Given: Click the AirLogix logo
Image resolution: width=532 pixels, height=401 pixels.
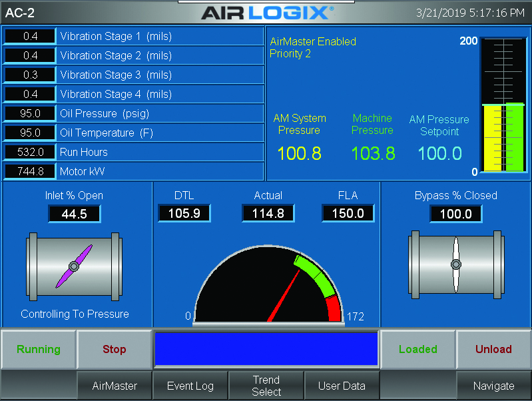Looking at the screenshot, I should tap(268, 13).
